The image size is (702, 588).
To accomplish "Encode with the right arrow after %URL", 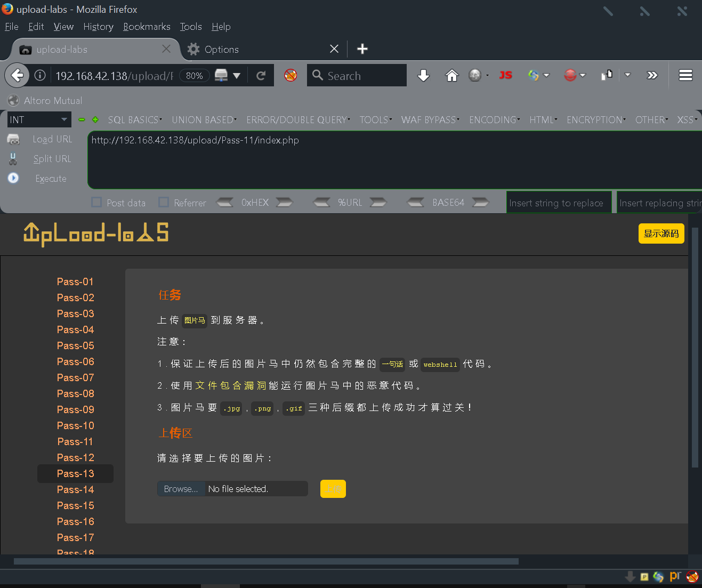I will (x=378, y=203).
